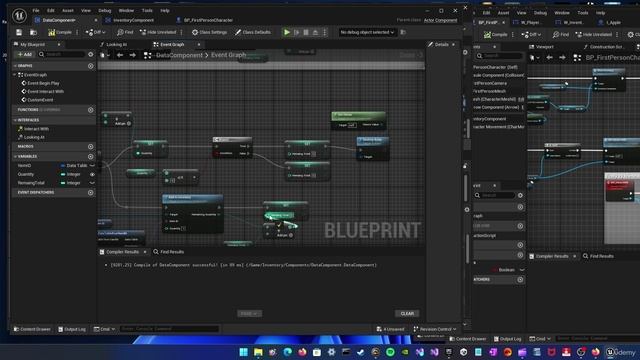Collapse the Variables section
640x360 pixels.
[x=15, y=156]
